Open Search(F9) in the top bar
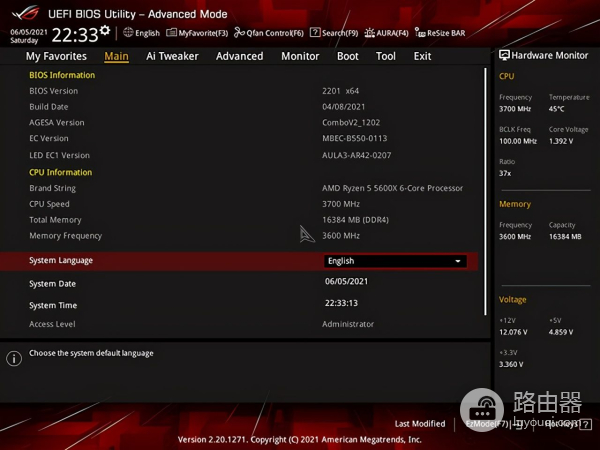Screen dimensions: 600x450 tap(339, 33)
